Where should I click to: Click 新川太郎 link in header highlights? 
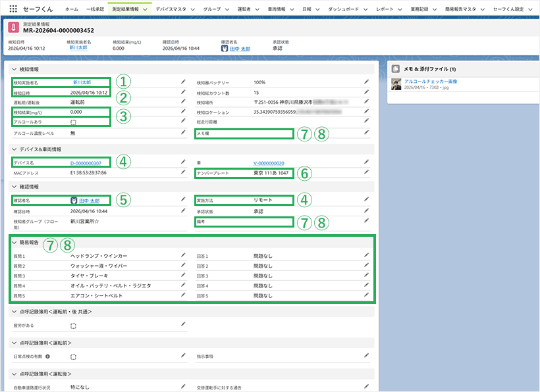pos(78,47)
